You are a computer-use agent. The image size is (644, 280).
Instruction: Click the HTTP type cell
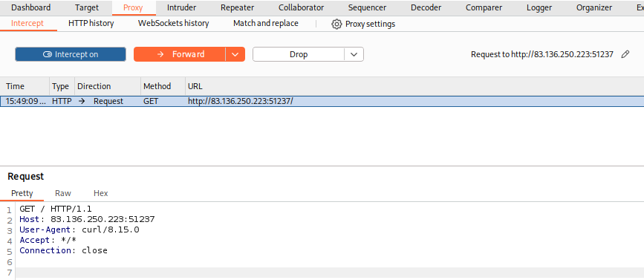[x=62, y=101]
